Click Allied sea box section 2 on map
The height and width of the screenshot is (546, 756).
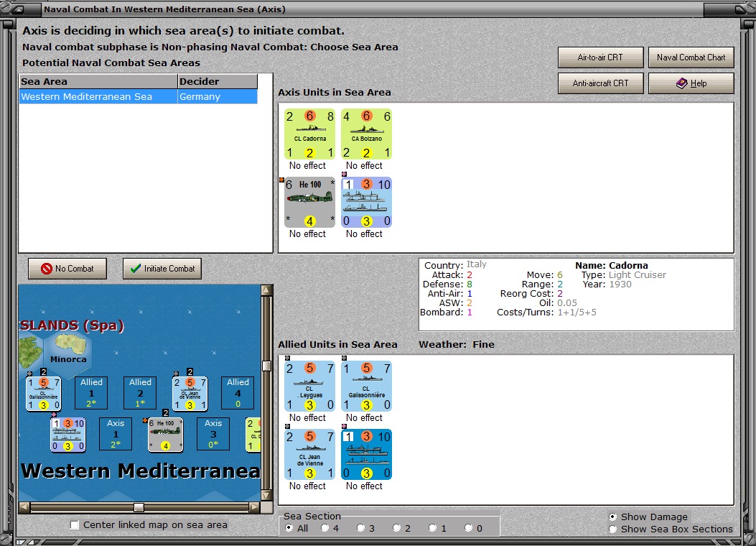(x=140, y=393)
